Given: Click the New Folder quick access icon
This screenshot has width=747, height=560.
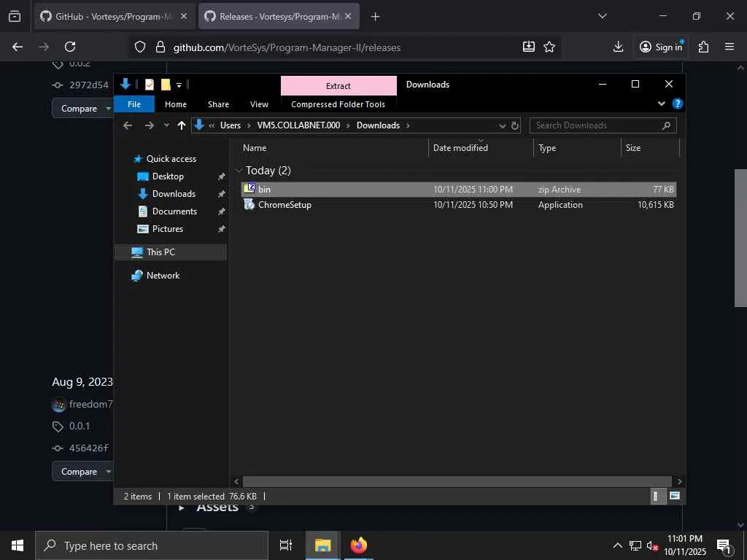Looking at the screenshot, I should point(166,85).
